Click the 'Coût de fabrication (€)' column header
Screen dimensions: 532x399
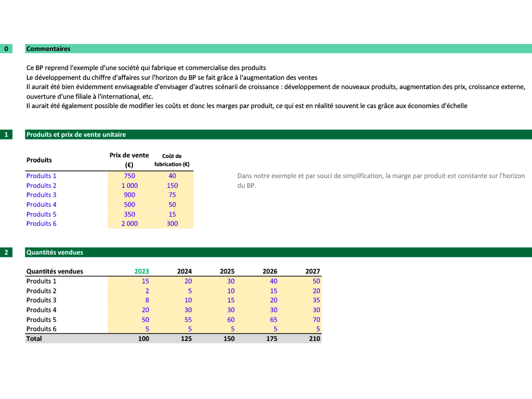pos(172,160)
